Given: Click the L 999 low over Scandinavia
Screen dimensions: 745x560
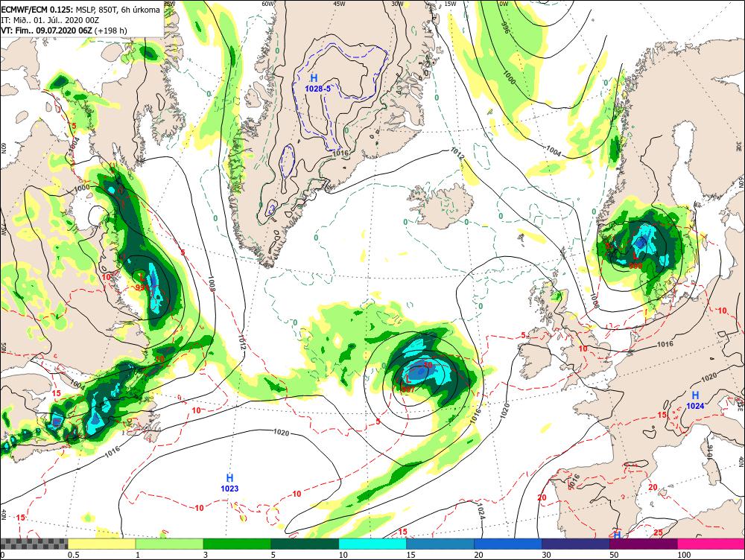Looking at the screenshot, I should point(635,261).
